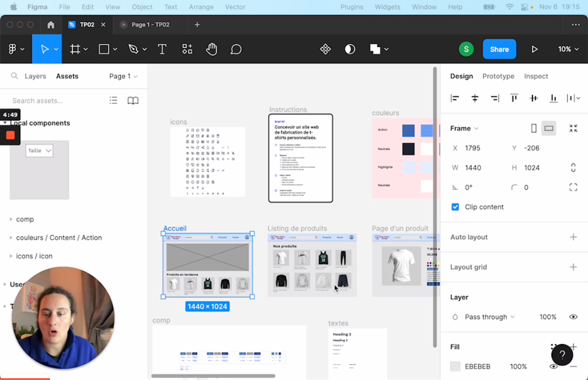Image resolution: width=588 pixels, height=380 pixels.
Task: Hide the EBEBEB fill with the eye toggle
Action: (554, 367)
